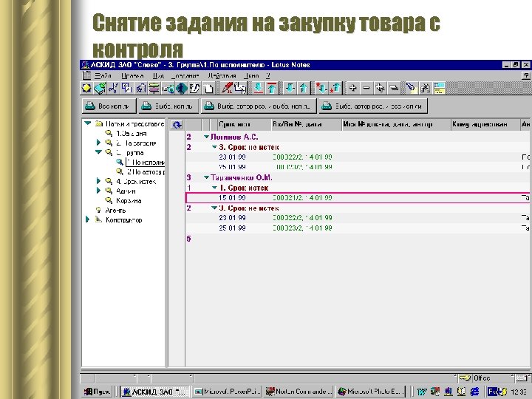Open the Создание menu
Image resolution: width=532 pixels, height=399 pixels.
pos(185,75)
